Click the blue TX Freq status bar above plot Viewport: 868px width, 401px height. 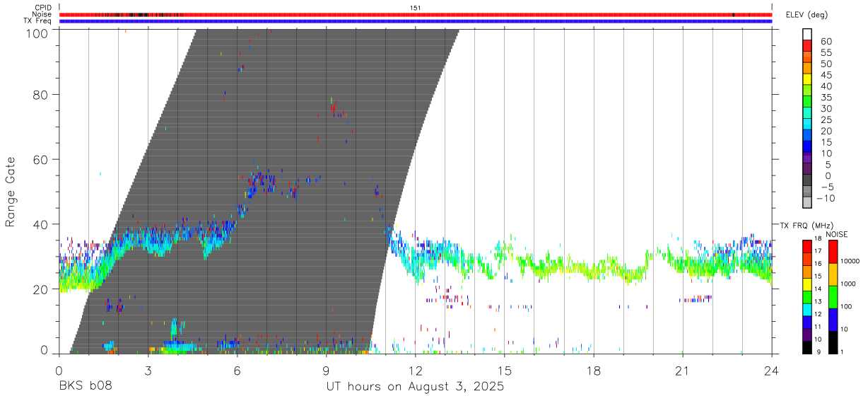coord(416,21)
